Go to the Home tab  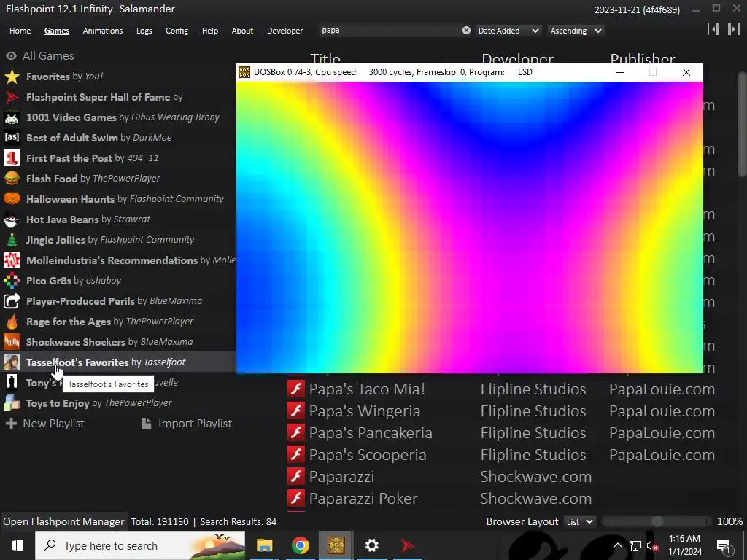click(20, 31)
